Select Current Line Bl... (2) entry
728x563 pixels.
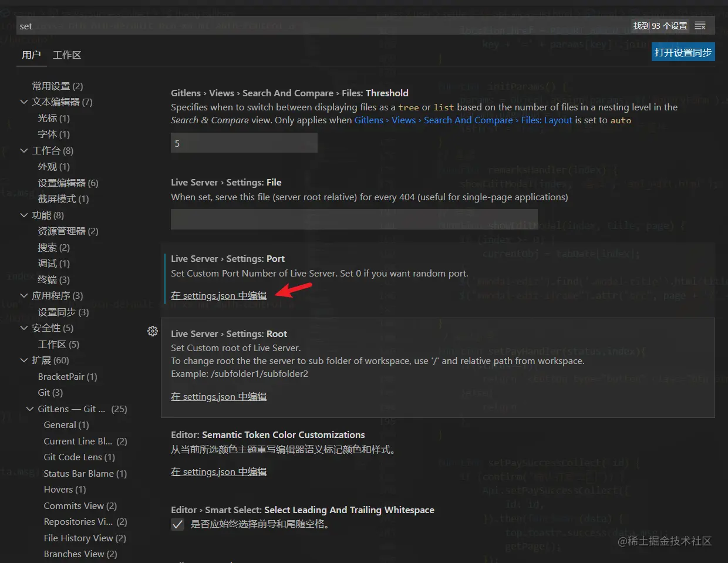click(85, 441)
